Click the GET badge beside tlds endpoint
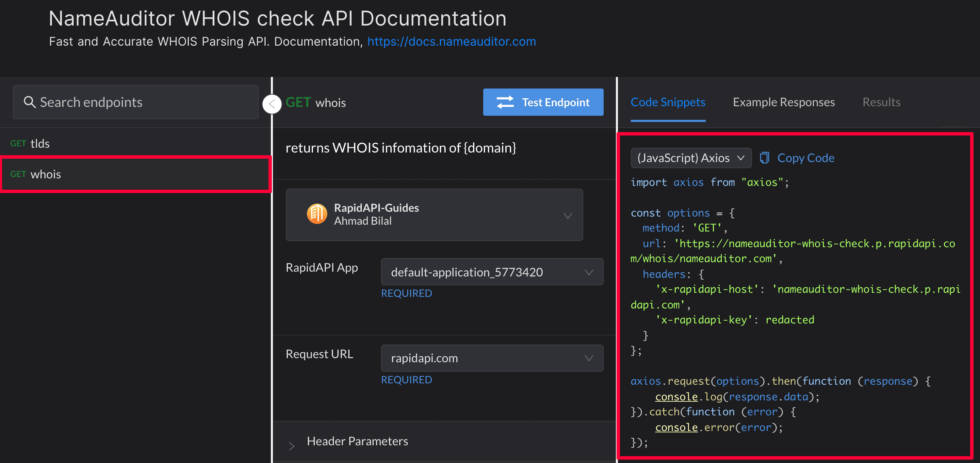Image resolution: width=980 pixels, height=463 pixels. (18, 143)
